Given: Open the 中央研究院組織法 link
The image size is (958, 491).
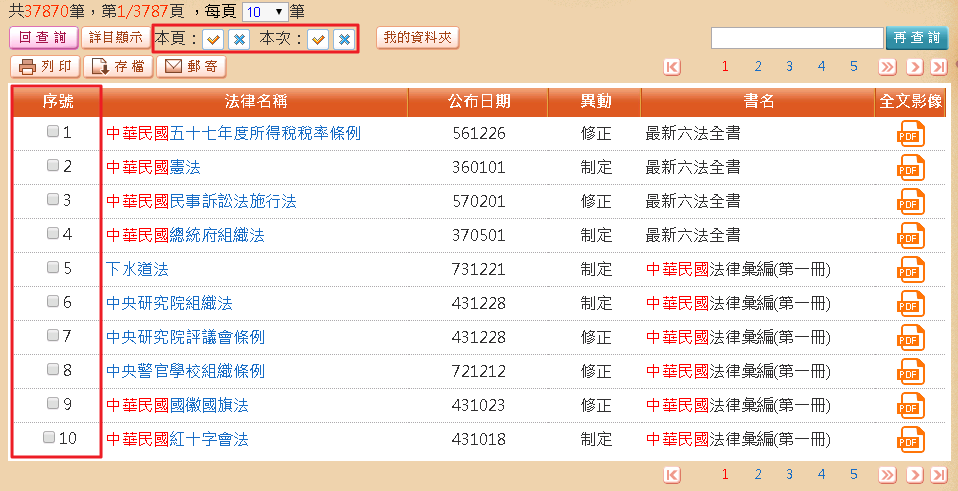Looking at the screenshot, I should click(169, 303).
